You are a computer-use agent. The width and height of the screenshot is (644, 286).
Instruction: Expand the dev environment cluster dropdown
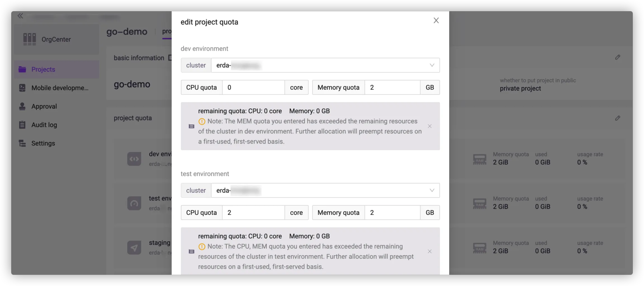coord(432,65)
